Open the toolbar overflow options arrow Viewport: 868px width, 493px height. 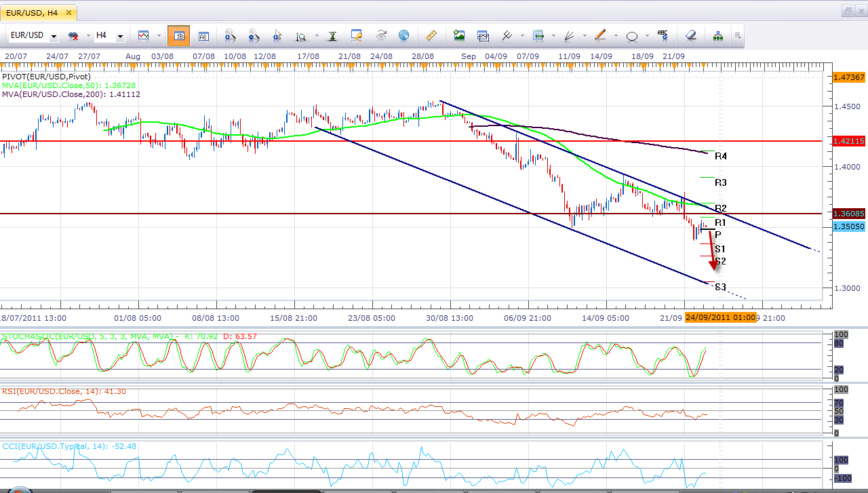pos(738,35)
